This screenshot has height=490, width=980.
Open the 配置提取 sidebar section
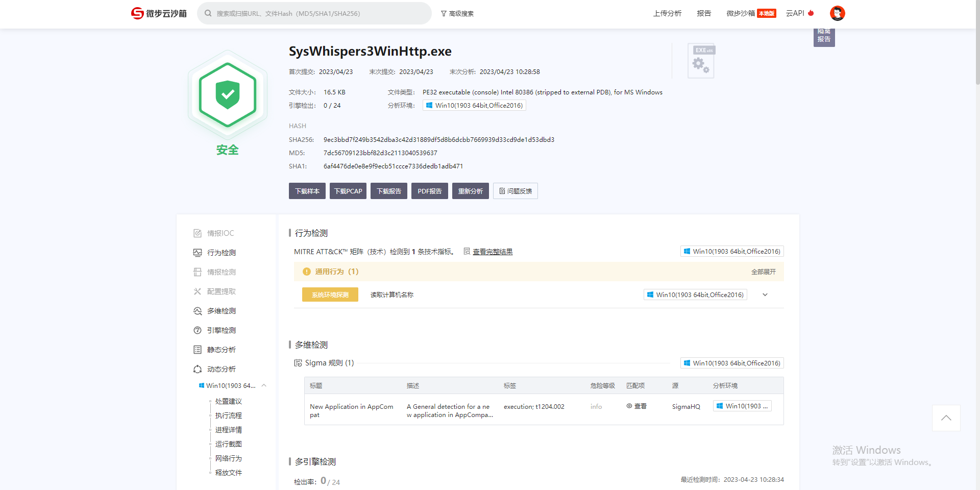[x=221, y=291]
